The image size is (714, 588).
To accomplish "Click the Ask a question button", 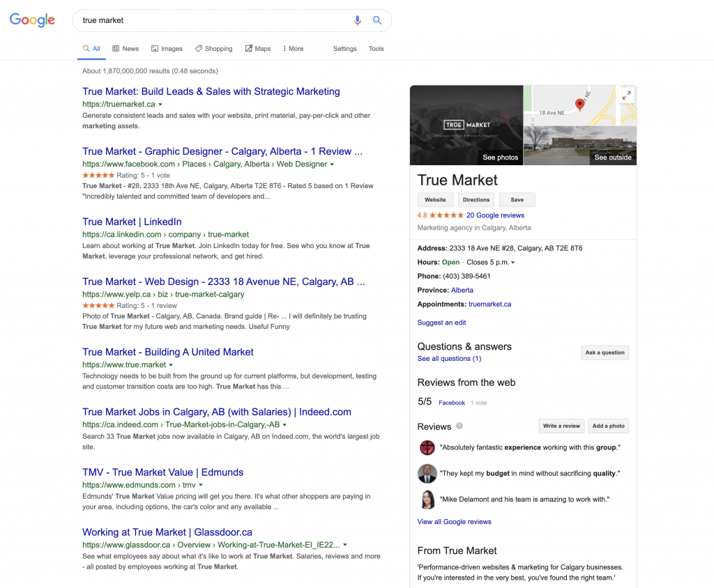I will (605, 353).
